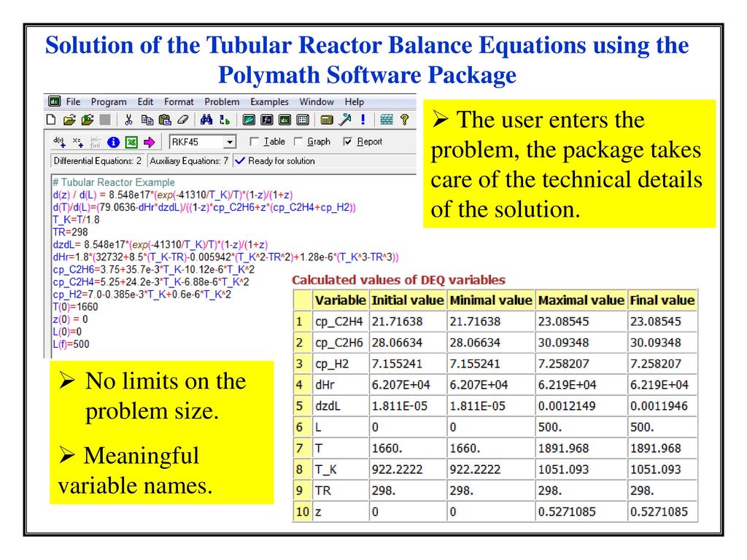The image size is (747, 560).
Task: Open the File menu
Action: [73, 101]
